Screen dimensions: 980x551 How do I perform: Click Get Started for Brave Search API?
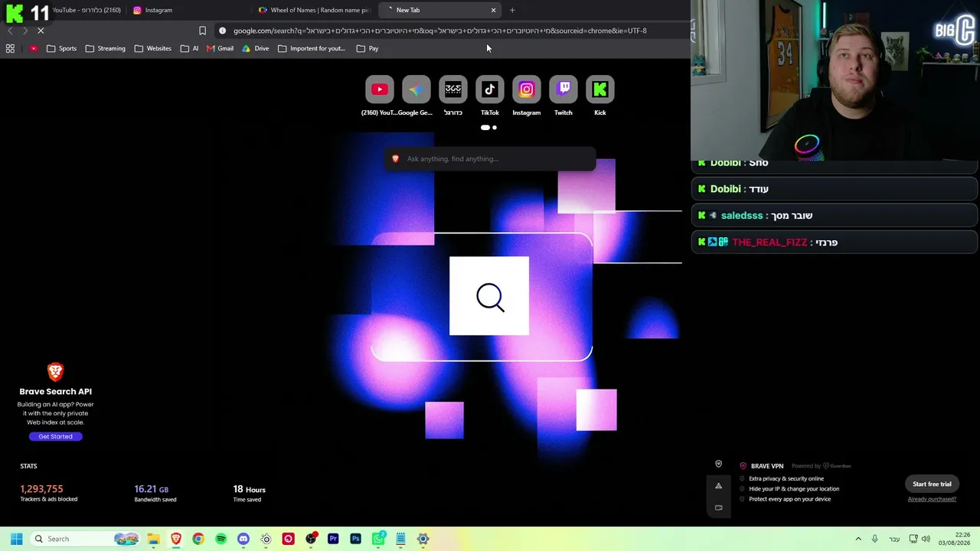click(55, 436)
